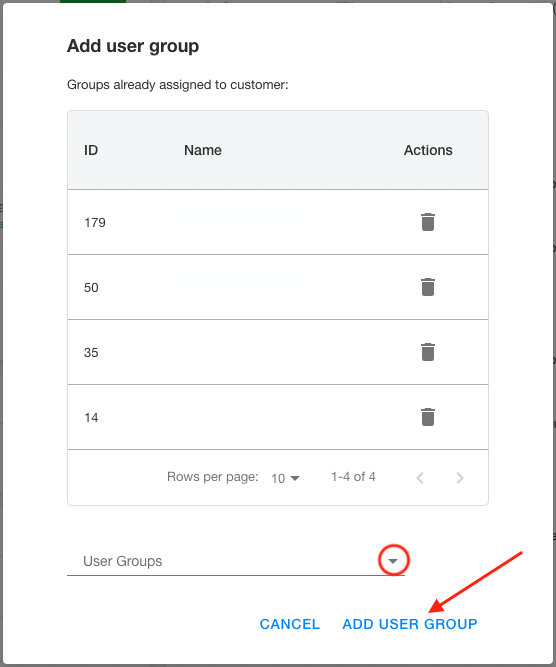Click the Actions column header
This screenshot has width=556, height=667.
(x=428, y=150)
